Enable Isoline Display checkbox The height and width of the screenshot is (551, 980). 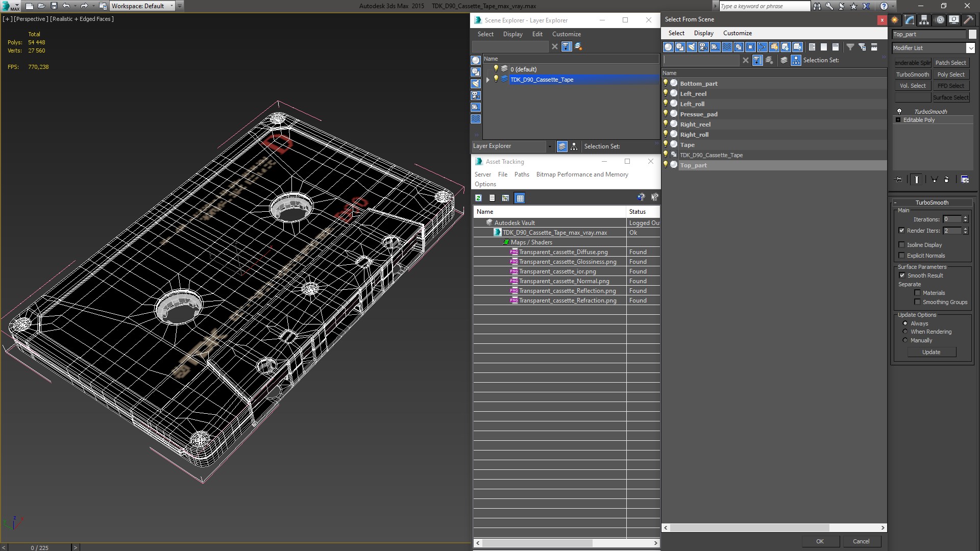tap(901, 245)
